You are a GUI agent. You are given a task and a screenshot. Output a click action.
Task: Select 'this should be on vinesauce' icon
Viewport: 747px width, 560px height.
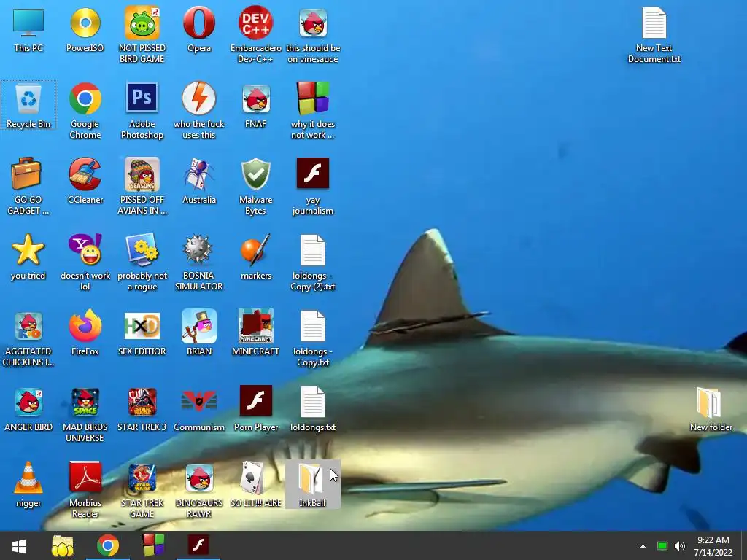(313, 35)
